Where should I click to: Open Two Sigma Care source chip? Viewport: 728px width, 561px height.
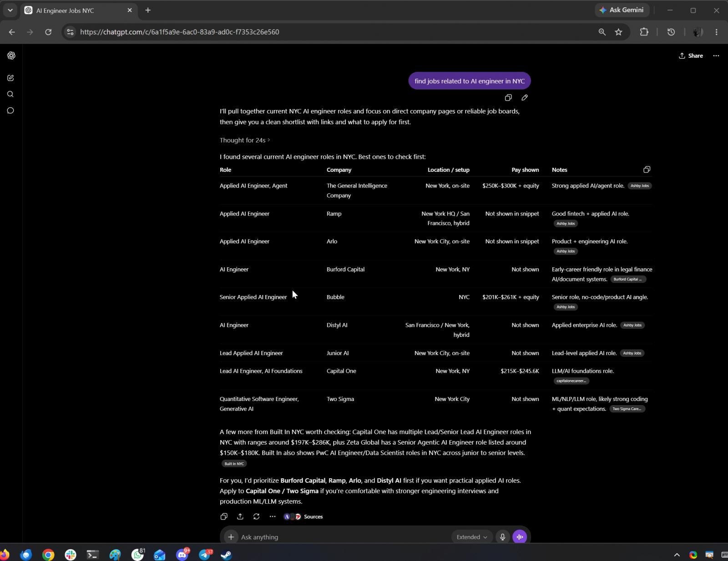(x=627, y=409)
